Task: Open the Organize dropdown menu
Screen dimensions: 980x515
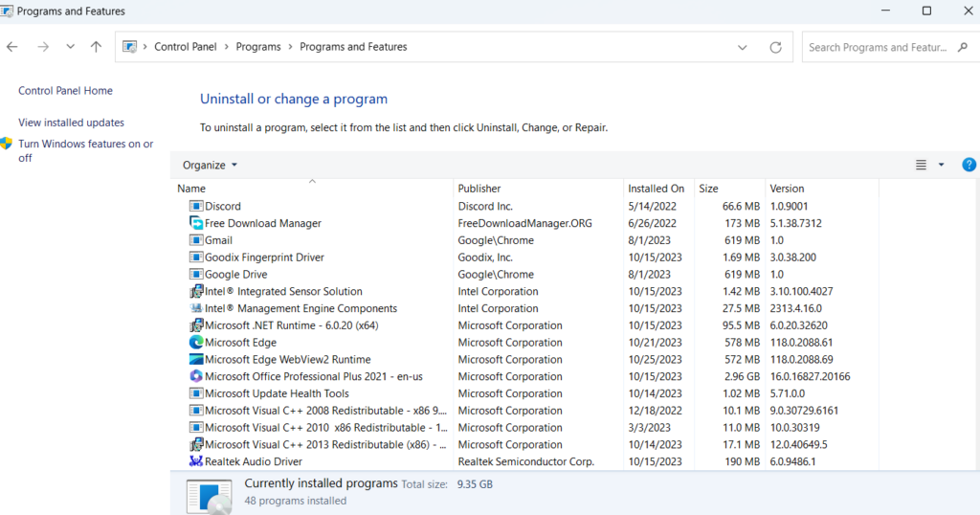Action: pos(210,165)
